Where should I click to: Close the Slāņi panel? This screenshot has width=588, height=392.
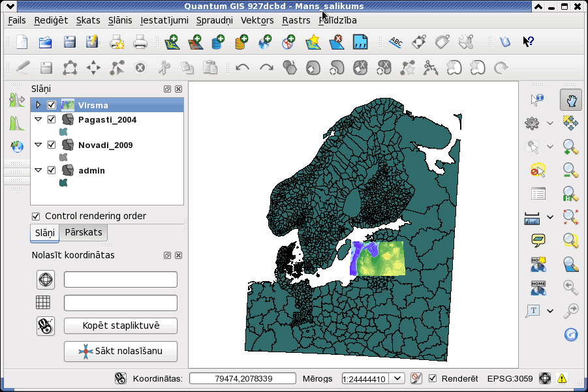[x=179, y=89]
